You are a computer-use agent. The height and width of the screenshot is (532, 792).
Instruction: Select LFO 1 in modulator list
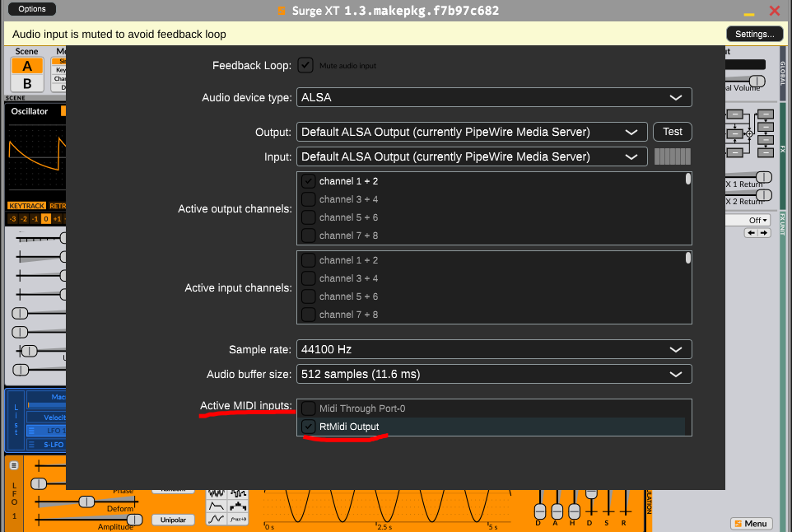coord(46,431)
